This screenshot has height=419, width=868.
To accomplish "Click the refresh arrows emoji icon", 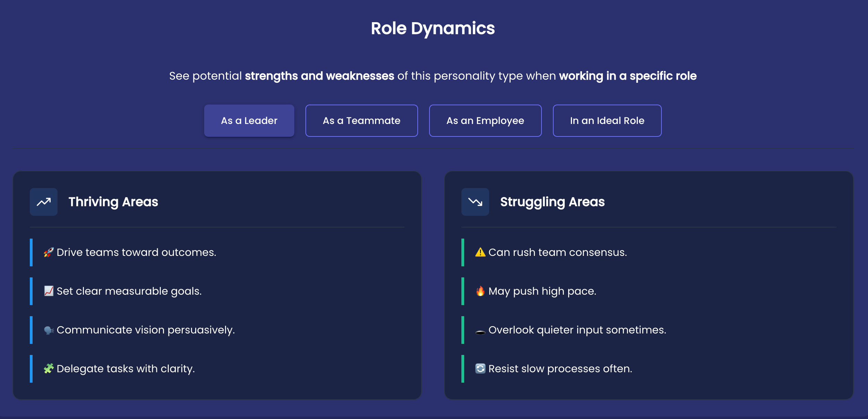I will [x=480, y=369].
